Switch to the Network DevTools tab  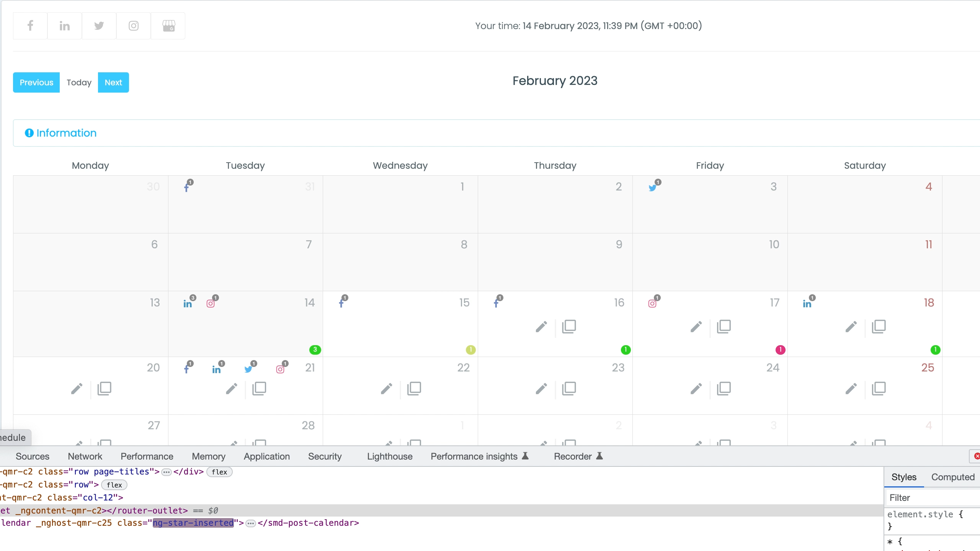tap(85, 456)
